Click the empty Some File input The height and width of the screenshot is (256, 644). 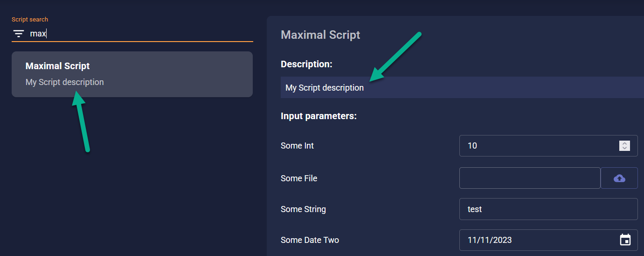(530, 178)
